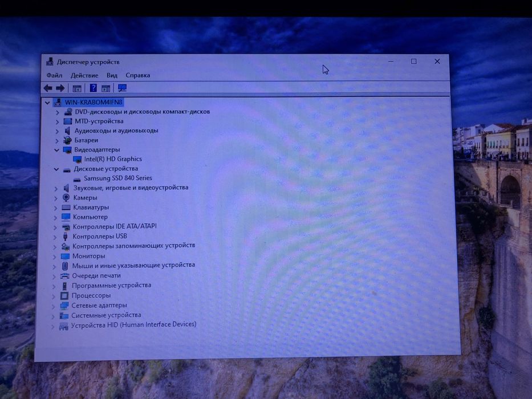Expand DVD-дисководы и дисководы компакт-дисков
532x399 pixels.
tap(58, 112)
